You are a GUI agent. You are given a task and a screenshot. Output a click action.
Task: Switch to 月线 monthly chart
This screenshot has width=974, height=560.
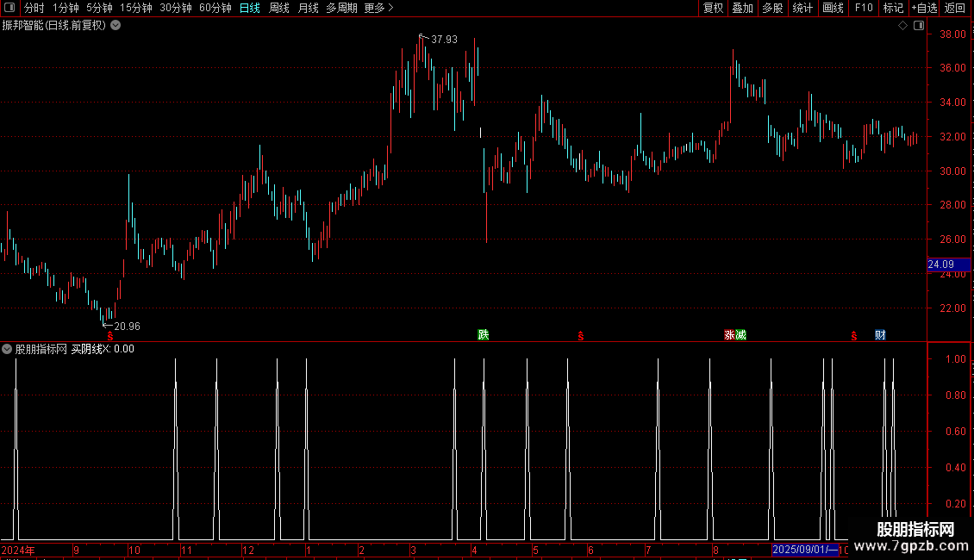(x=308, y=8)
